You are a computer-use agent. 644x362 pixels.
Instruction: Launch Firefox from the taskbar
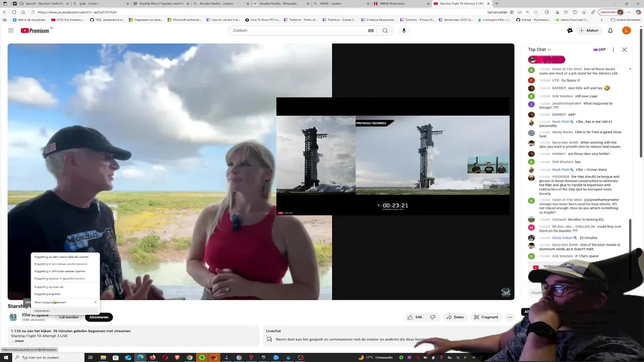point(152,357)
